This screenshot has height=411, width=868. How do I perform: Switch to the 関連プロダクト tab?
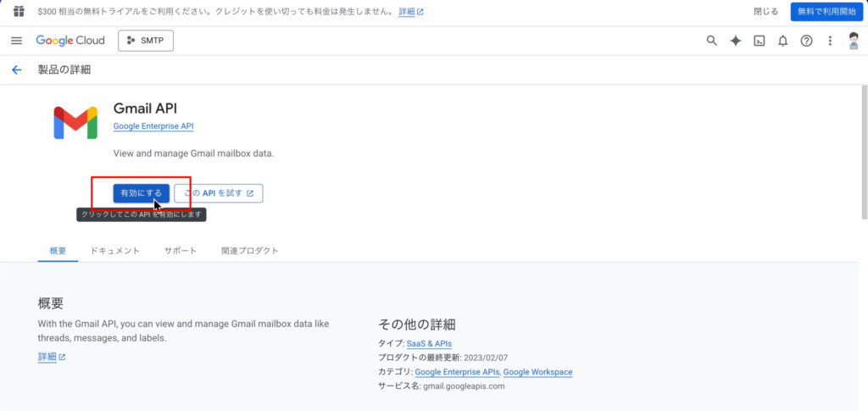click(x=250, y=251)
